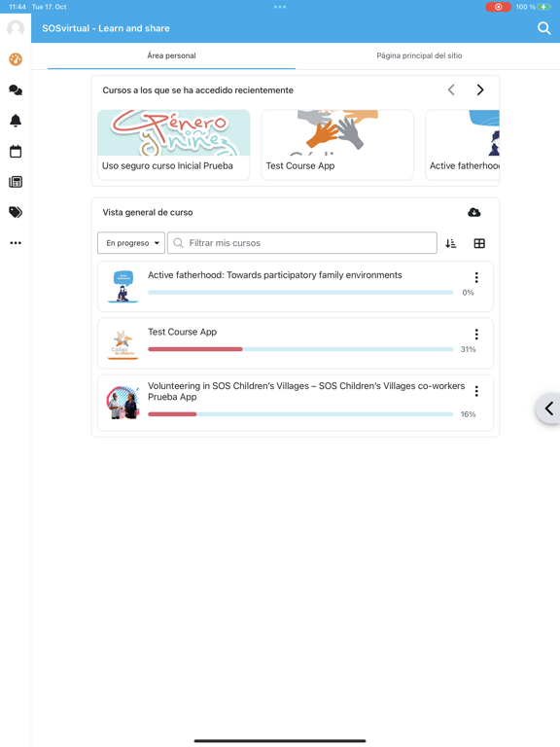Tap the search magnifier in header
This screenshot has width=560, height=747.
tap(543, 28)
